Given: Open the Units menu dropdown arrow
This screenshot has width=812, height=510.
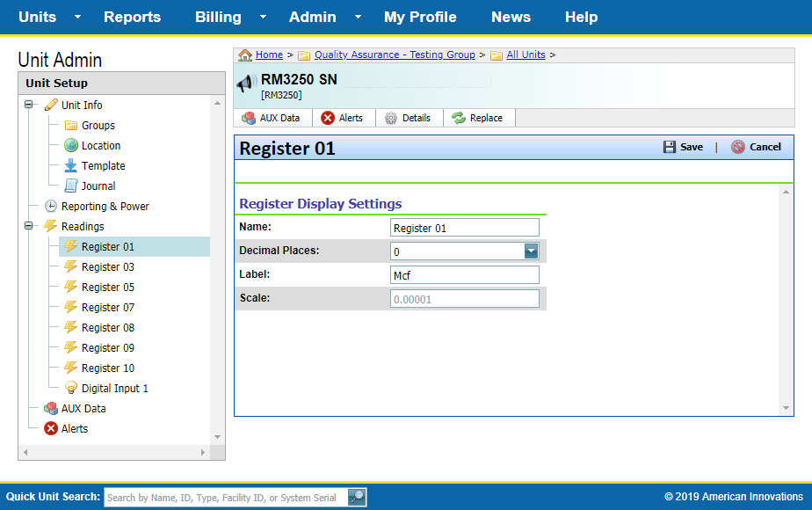Looking at the screenshot, I should tap(77, 18).
